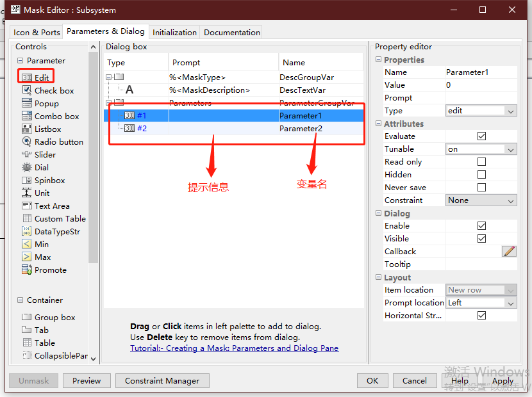Collapse the Dialog property section

(x=378, y=213)
